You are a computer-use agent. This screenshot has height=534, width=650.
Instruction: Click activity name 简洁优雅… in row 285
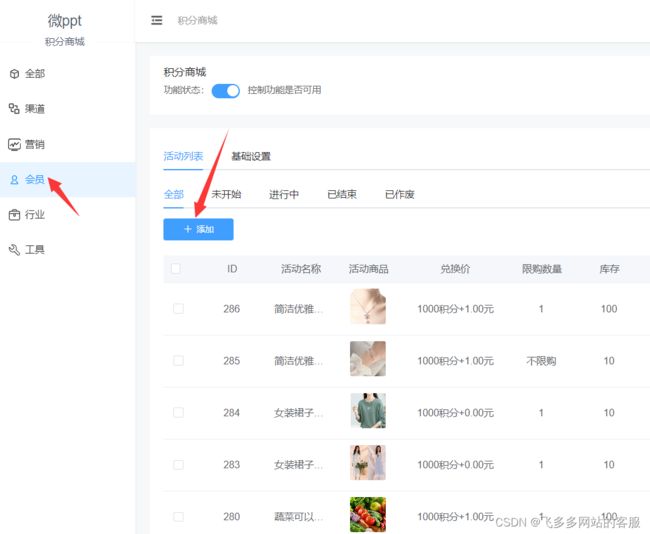click(x=298, y=361)
